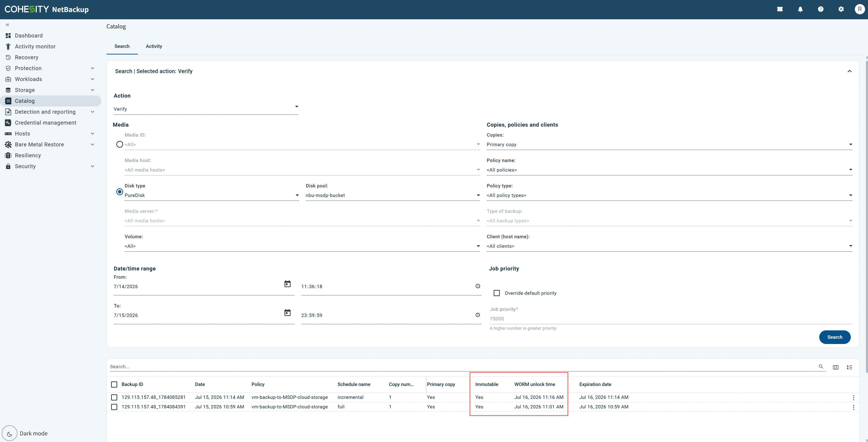
Task: Open the Copies dropdown
Action: pyautogui.click(x=669, y=144)
